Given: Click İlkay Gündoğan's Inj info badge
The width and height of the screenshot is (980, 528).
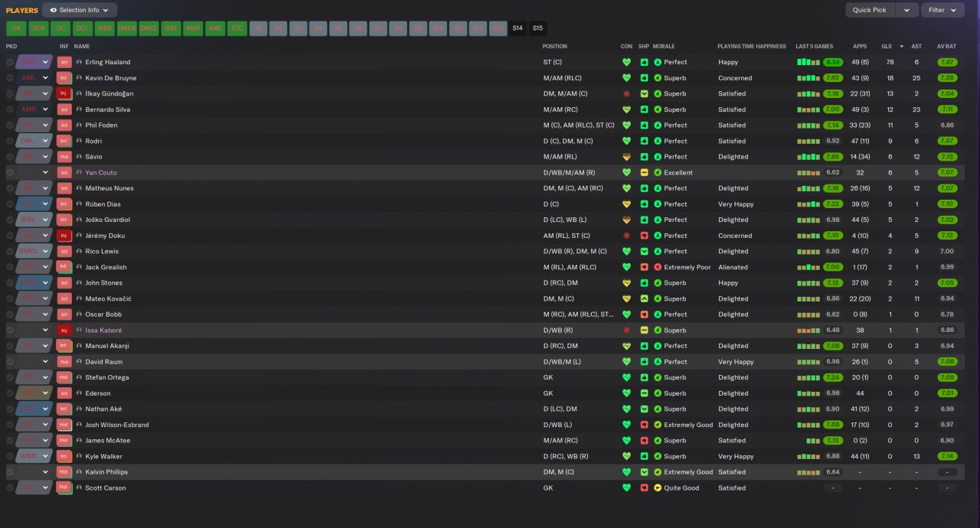Looking at the screenshot, I should (64, 93).
